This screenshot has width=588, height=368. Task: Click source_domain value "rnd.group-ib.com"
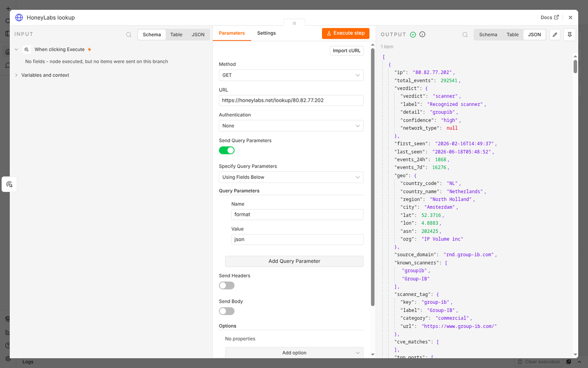tap(469, 255)
